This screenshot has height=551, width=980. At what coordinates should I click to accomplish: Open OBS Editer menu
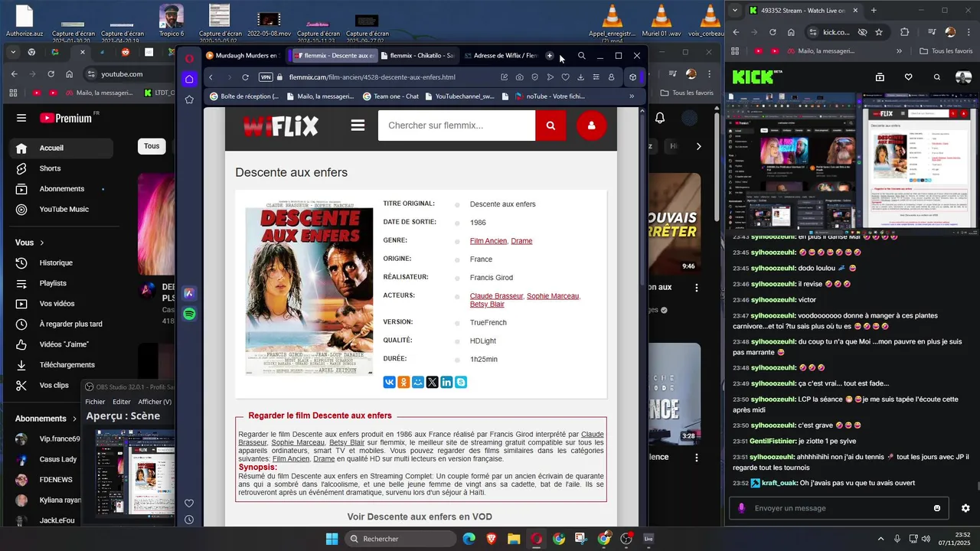click(122, 402)
